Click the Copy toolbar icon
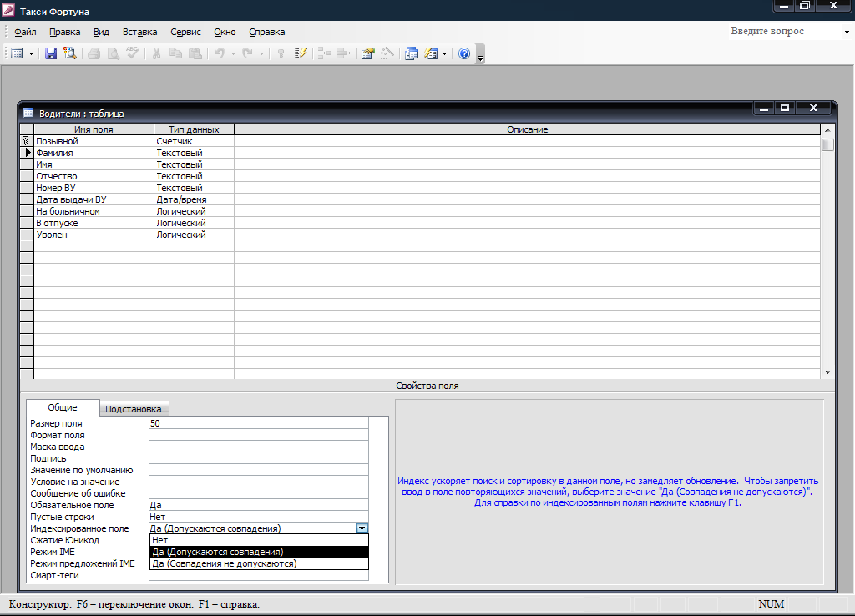The image size is (855, 616). tap(175, 53)
